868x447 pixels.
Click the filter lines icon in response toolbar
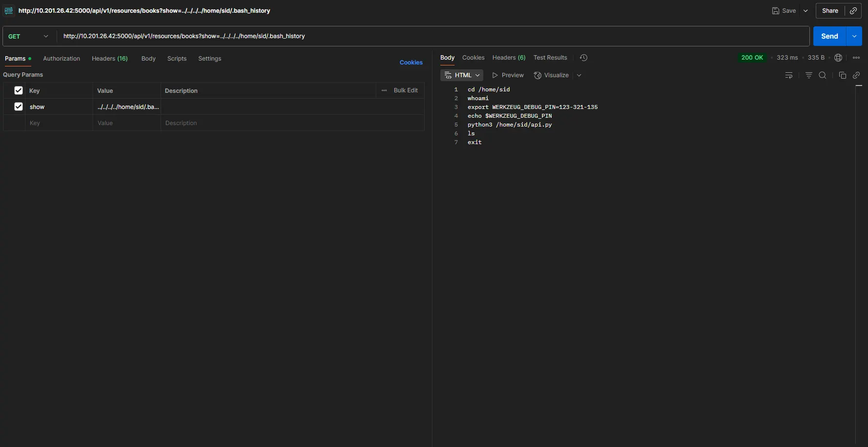click(809, 75)
